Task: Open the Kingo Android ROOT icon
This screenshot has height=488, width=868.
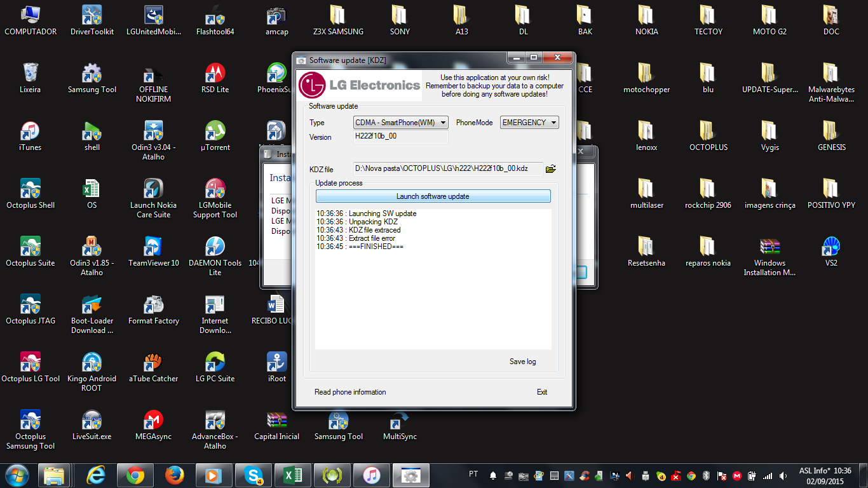Action: pyautogui.click(x=92, y=371)
